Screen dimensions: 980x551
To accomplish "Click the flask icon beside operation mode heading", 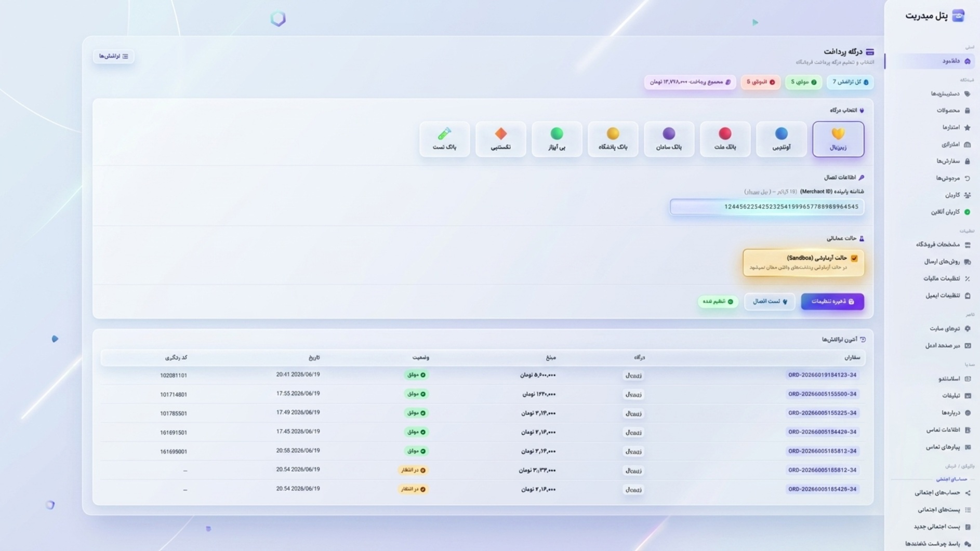I will (861, 238).
